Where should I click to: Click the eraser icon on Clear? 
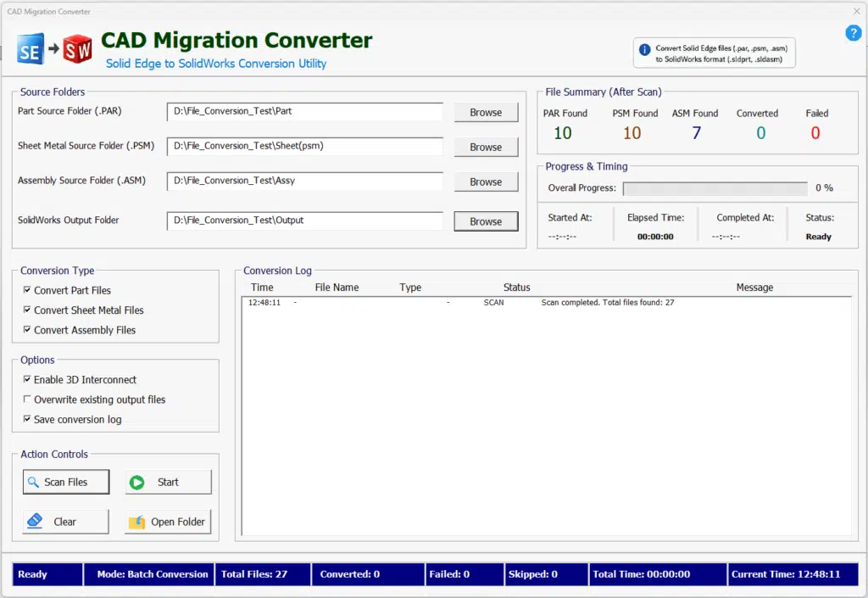coord(34,521)
